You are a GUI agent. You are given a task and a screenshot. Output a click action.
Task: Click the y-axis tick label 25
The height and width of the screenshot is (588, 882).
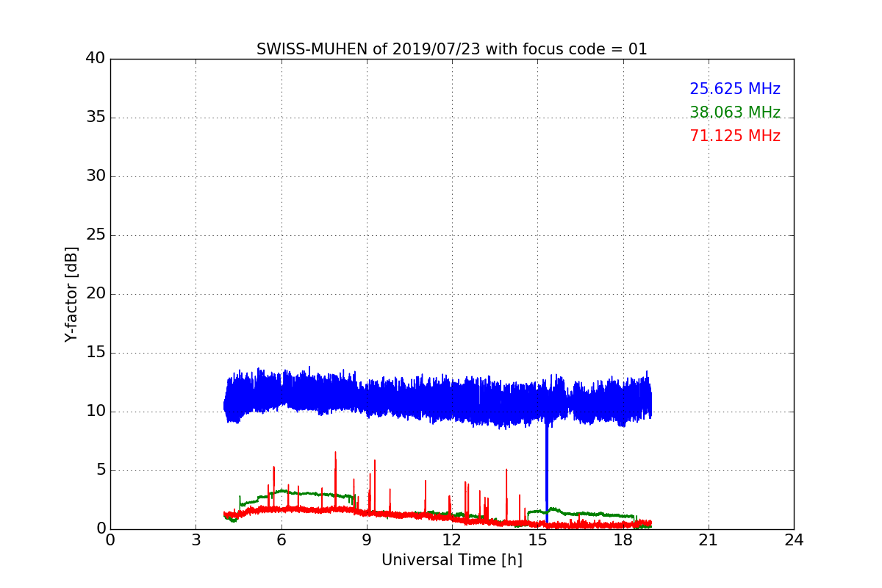tap(95, 235)
